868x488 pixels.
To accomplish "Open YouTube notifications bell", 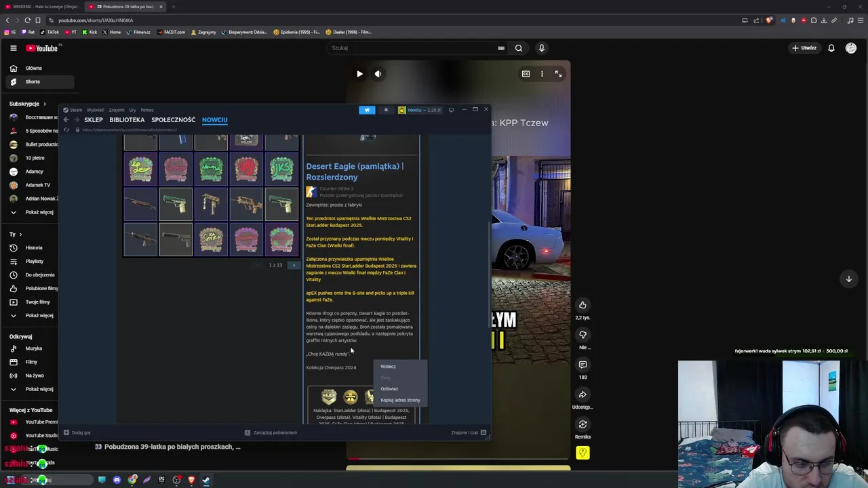I will [x=831, y=48].
